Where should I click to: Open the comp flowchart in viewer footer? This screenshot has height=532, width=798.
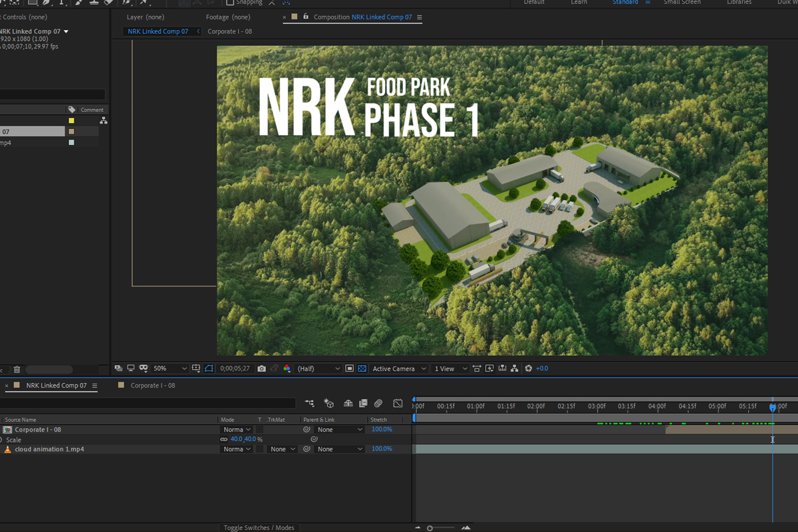point(514,368)
